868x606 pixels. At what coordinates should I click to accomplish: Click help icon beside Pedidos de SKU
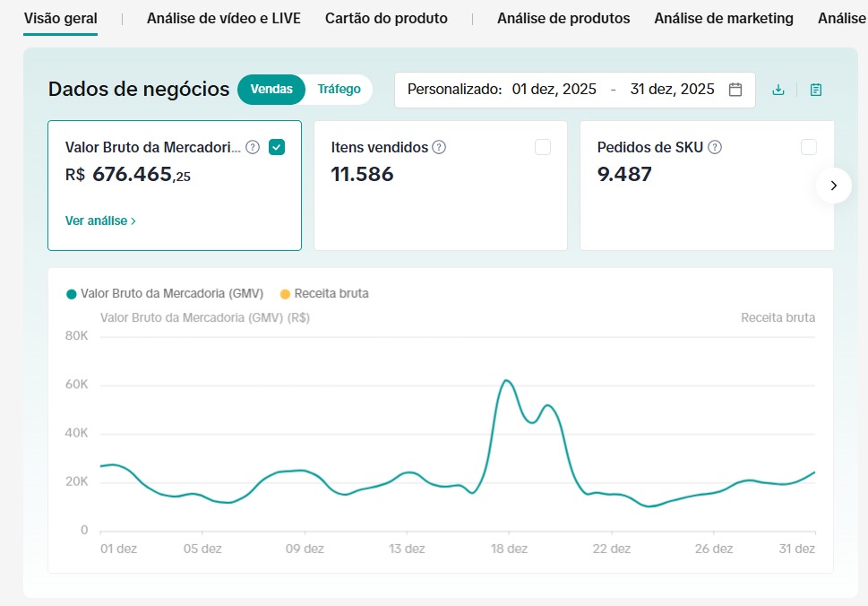[x=715, y=147]
